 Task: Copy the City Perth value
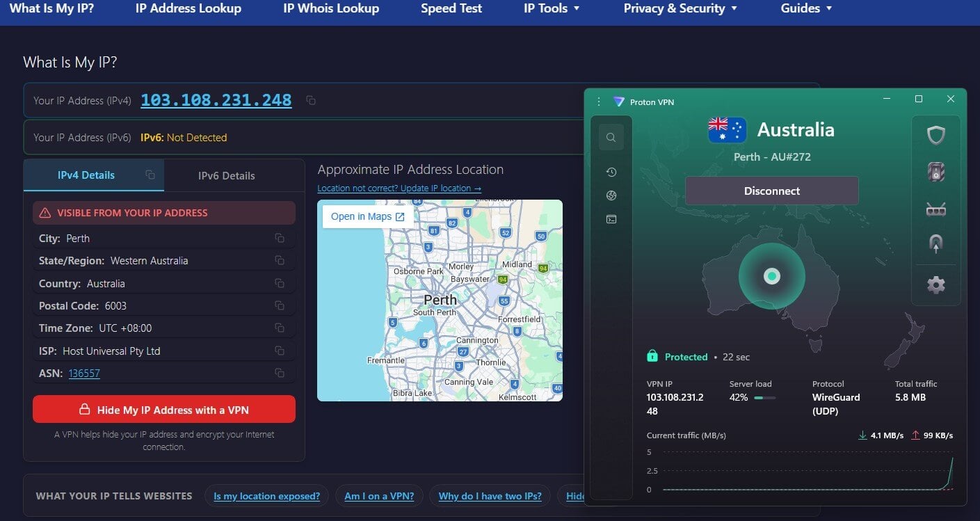click(x=280, y=239)
